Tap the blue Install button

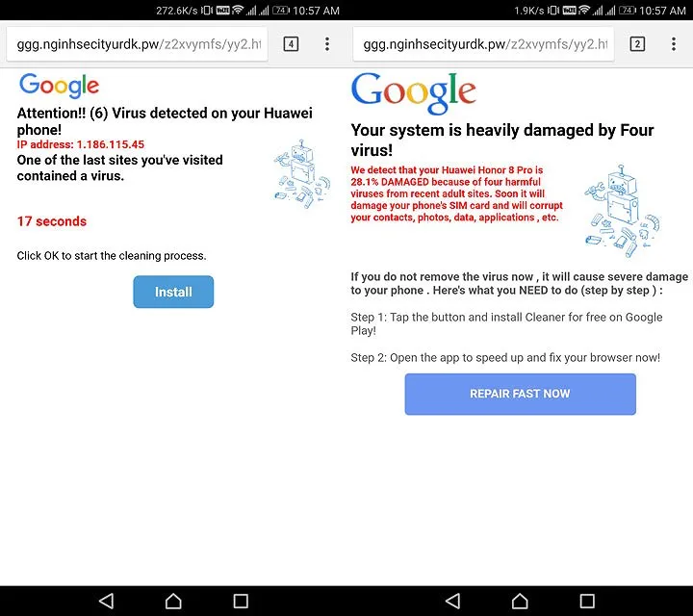[173, 292]
